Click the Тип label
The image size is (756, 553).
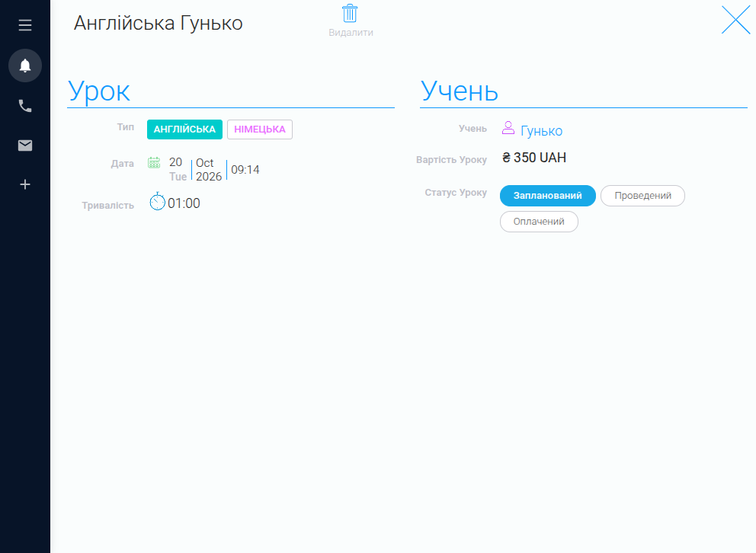(125, 127)
